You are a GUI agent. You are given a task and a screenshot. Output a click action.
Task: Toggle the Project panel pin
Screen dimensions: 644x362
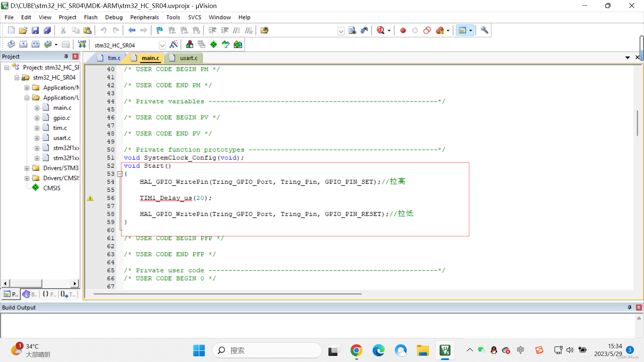click(x=66, y=56)
